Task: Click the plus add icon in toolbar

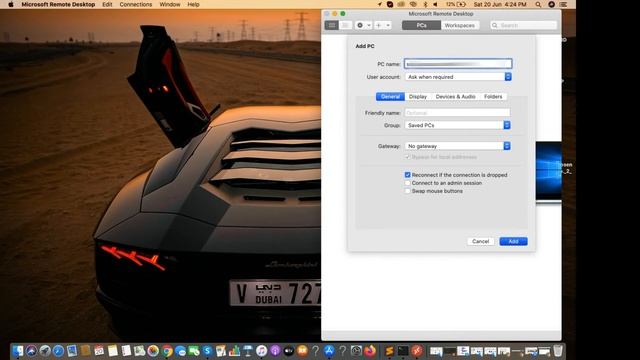Action: click(379, 25)
